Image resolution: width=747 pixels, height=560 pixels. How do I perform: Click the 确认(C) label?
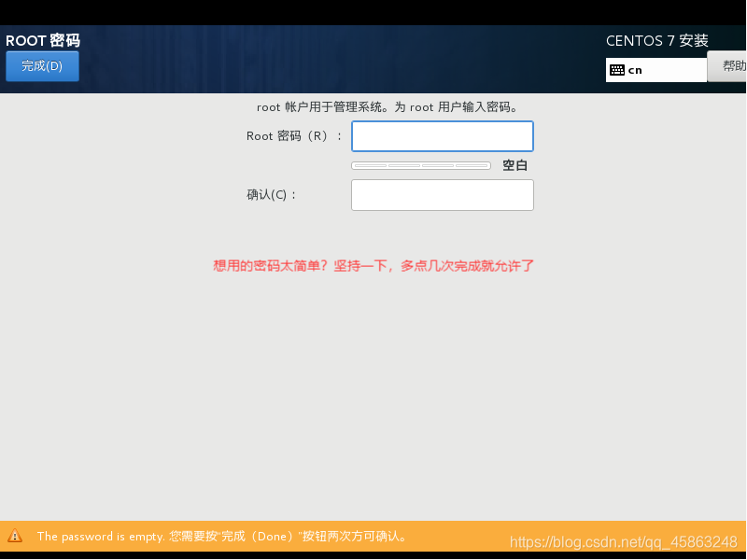[x=271, y=195]
